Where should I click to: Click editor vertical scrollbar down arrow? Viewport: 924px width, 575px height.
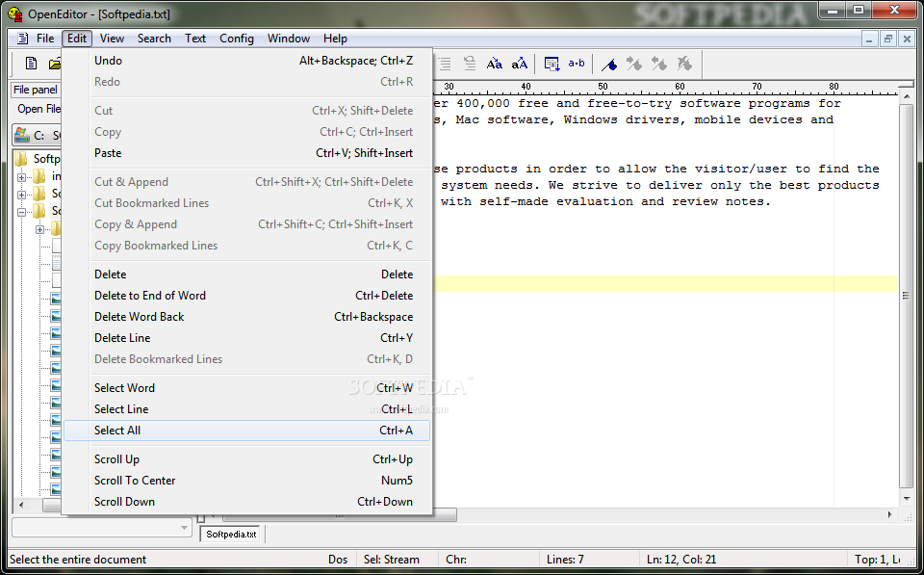coord(907,499)
